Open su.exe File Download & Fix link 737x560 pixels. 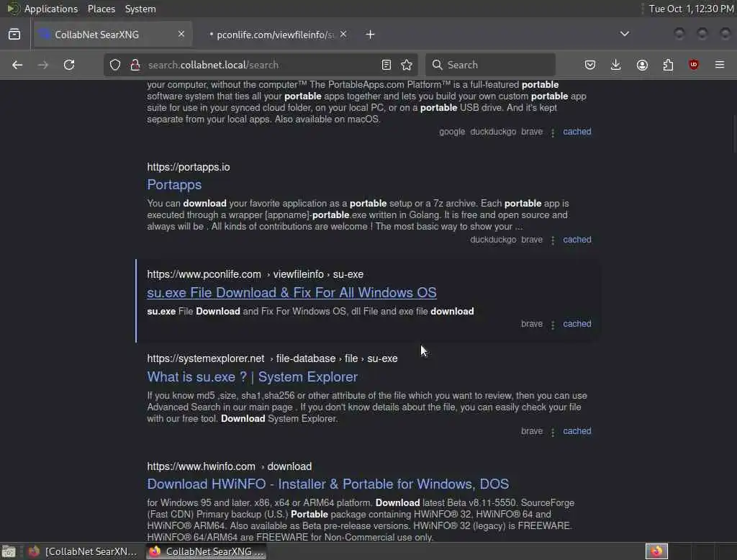(291, 292)
